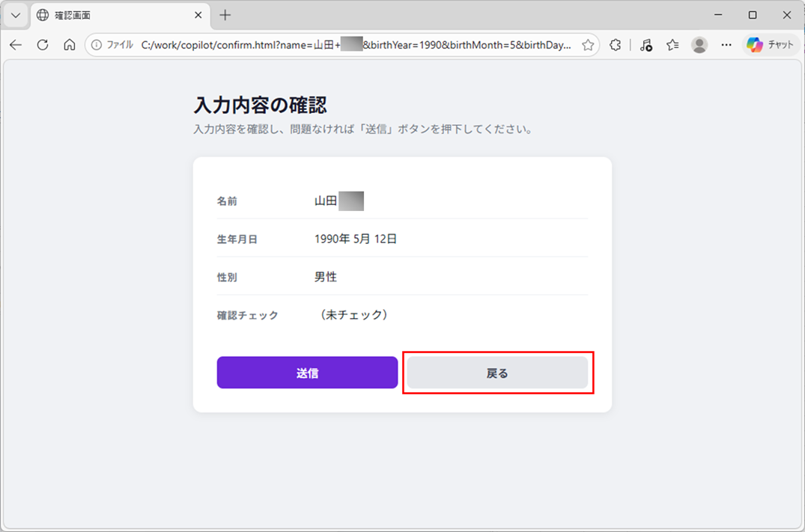
Task: Click the address bar URL text
Action: click(352, 45)
